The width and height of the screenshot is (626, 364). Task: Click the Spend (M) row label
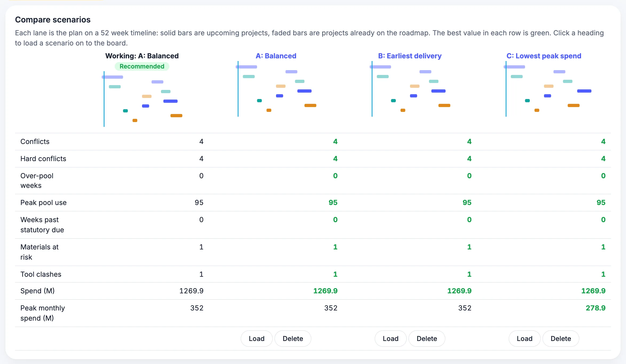pyautogui.click(x=38, y=291)
